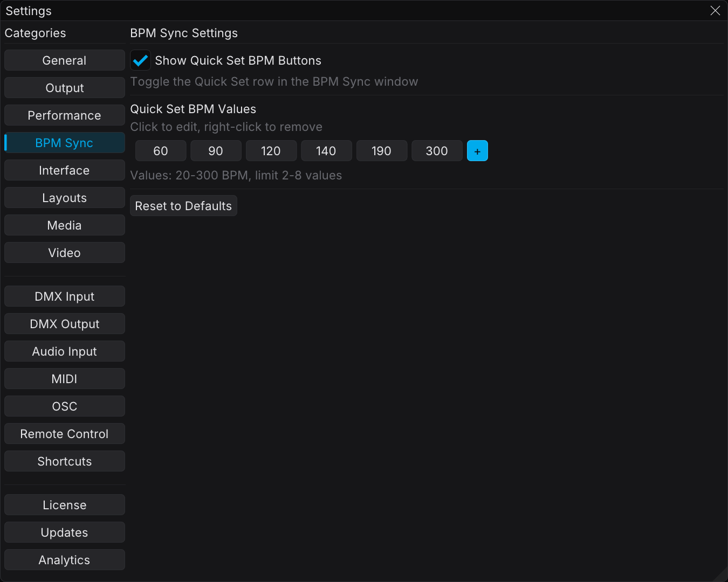This screenshot has width=728, height=582.
Task: Edit the 90 BPM quick set value
Action: [x=216, y=151]
